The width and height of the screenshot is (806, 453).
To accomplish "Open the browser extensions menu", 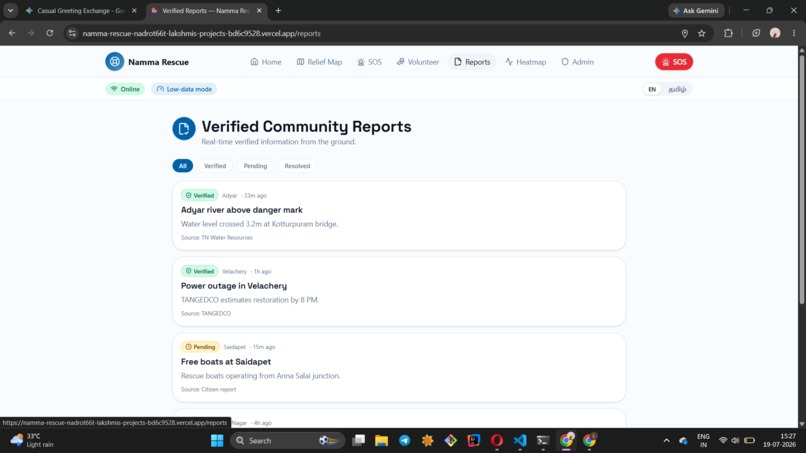I will coord(728,33).
